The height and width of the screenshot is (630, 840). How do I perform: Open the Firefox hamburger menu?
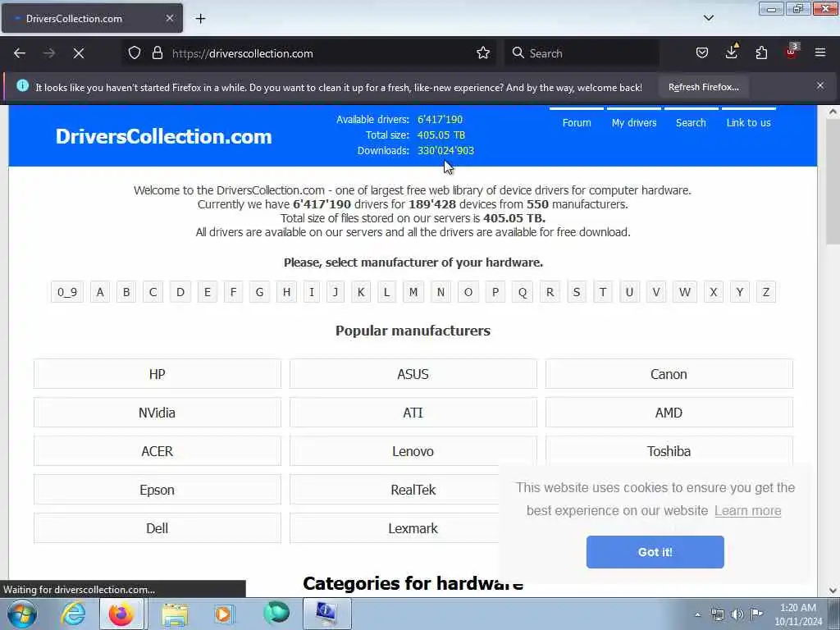[820, 53]
